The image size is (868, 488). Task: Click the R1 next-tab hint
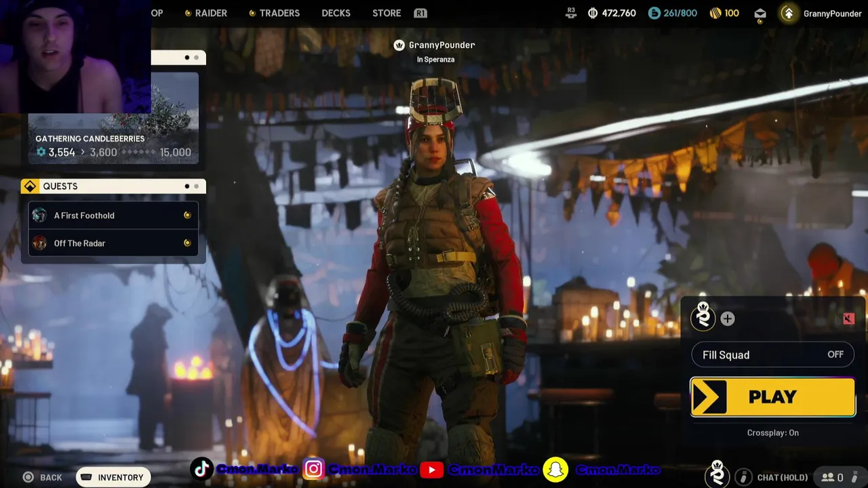[420, 13]
